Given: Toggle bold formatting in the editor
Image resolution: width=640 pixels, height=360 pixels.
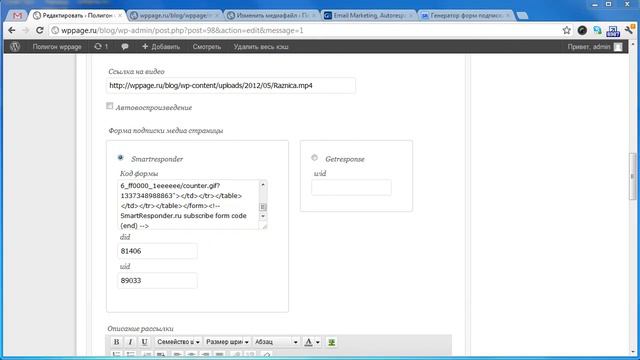Looking at the screenshot, I should point(116,342).
